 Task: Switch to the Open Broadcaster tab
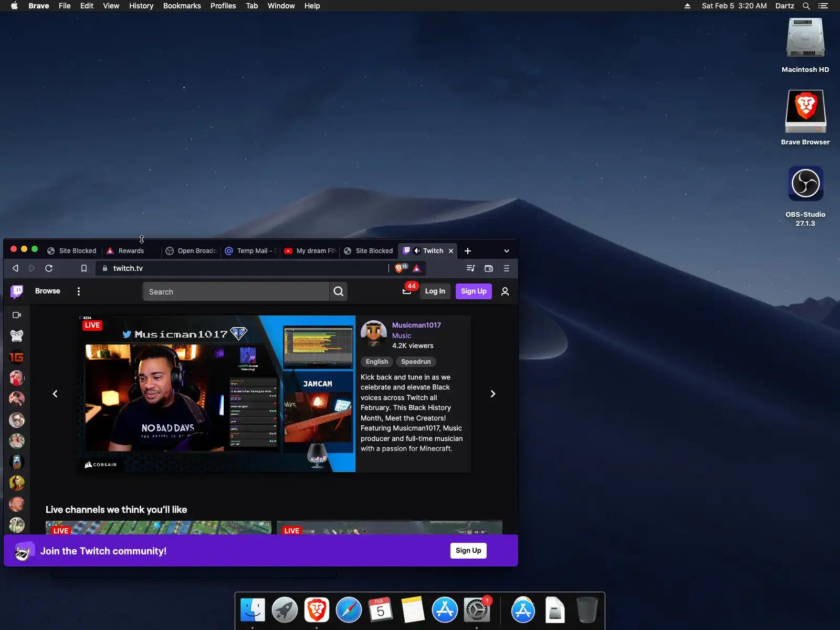pos(191,251)
